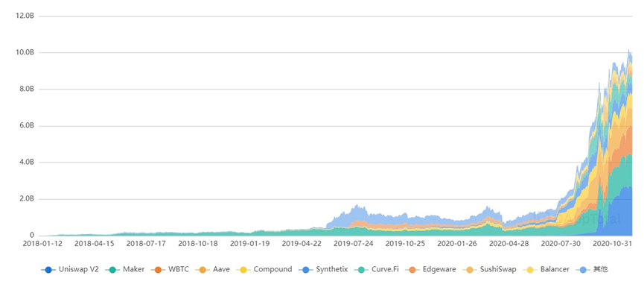
Task: Toggle the Maker legend marker
Action: point(112,270)
